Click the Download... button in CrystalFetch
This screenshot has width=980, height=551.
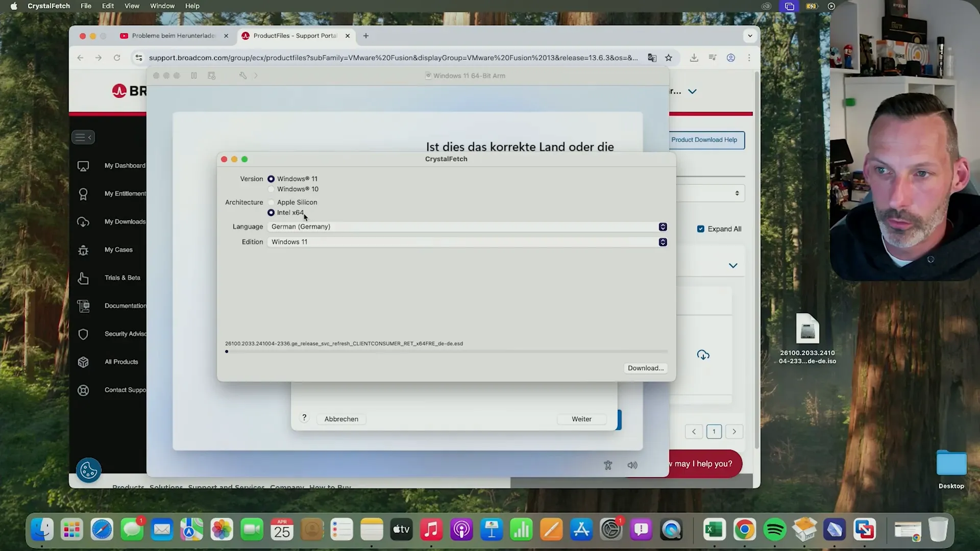tap(646, 368)
